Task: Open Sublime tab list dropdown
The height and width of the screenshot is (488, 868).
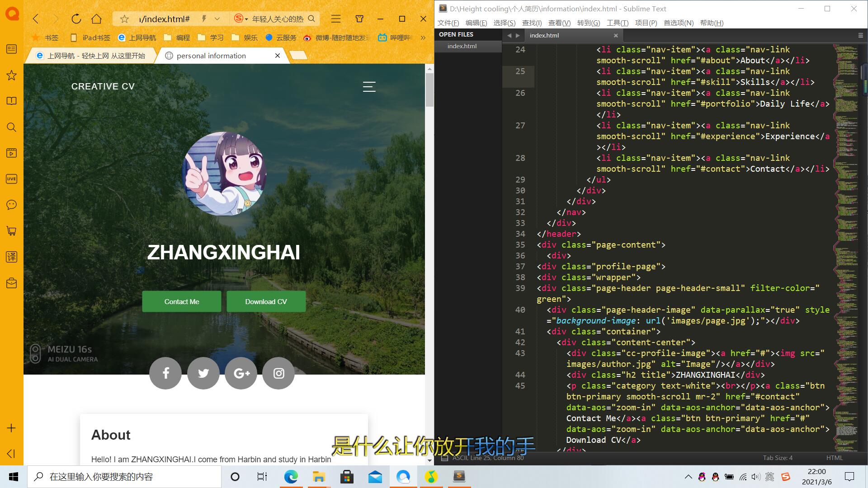Action: point(860,35)
